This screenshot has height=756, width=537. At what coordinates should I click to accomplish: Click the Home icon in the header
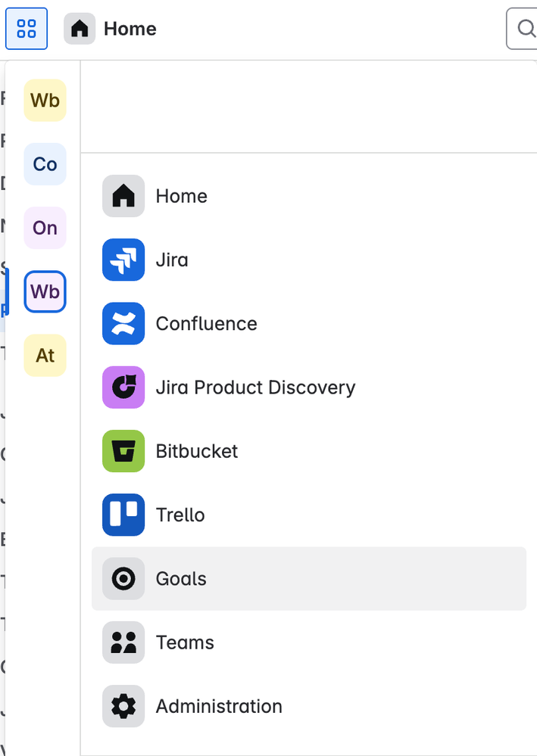coord(80,29)
